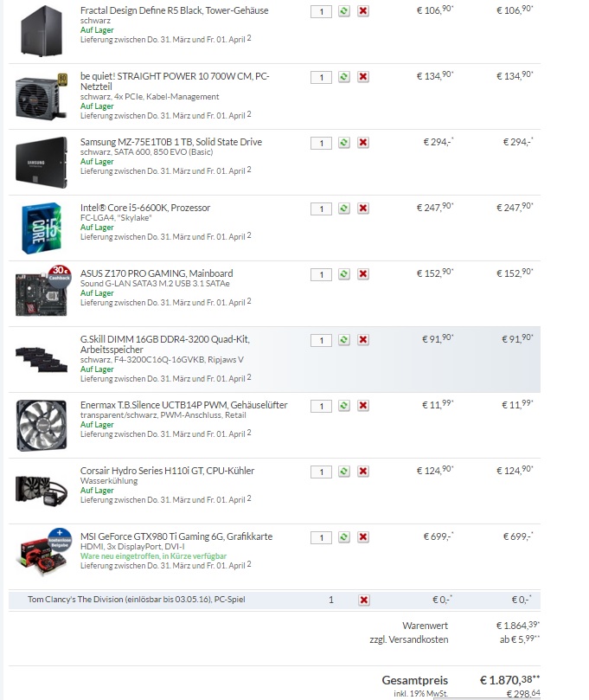Remove G.Skill DDR4-3200 Quad-Kit from cart
Image resolution: width=589 pixels, height=700 pixels.
click(363, 340)
